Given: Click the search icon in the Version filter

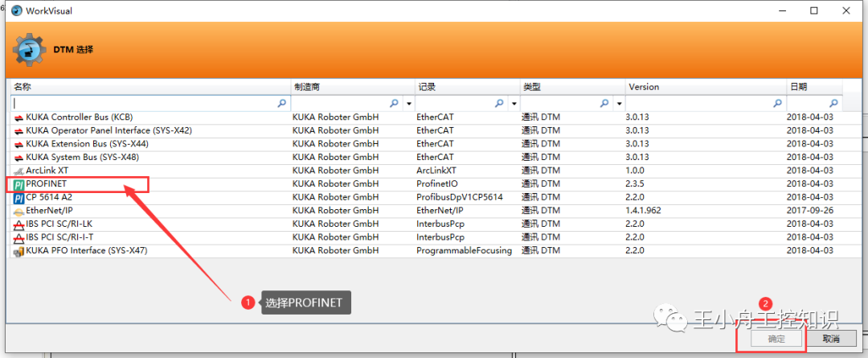Looking at the screenshot, I should pyautogui.click(x=778, y=103).
